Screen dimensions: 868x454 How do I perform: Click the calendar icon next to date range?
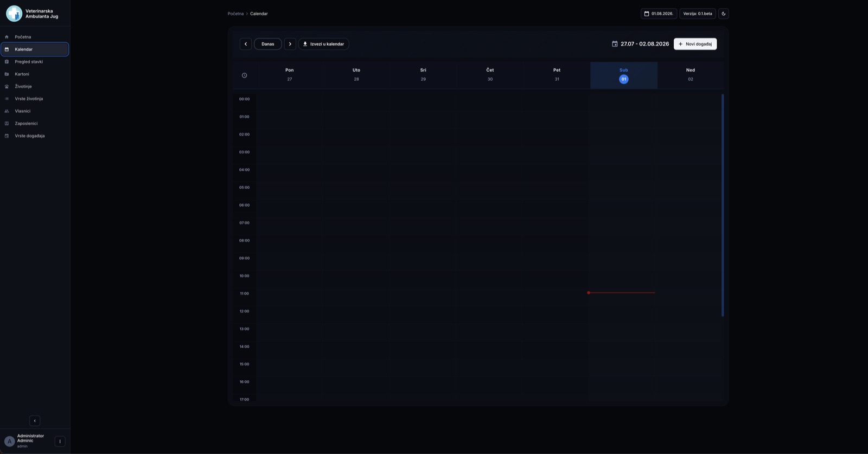615,44
